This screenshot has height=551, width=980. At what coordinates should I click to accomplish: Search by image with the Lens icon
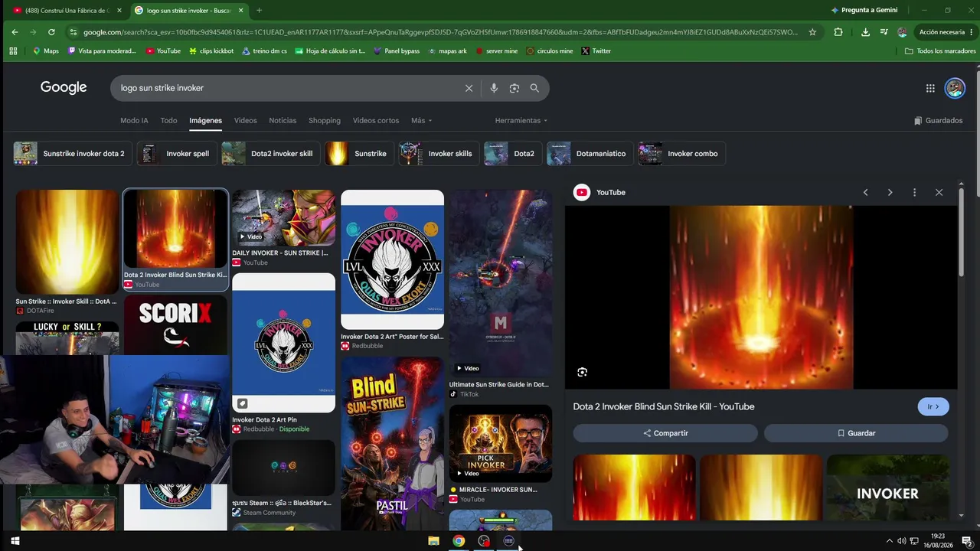pyautogui.click(x=514, y=88)
